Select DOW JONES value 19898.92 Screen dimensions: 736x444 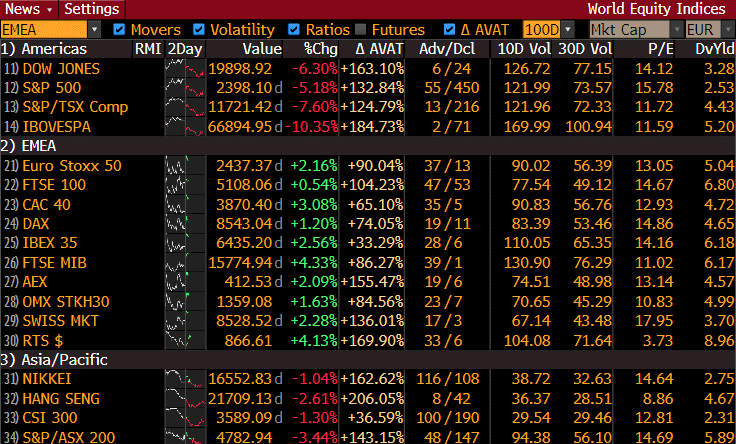(x=240, y=69)
